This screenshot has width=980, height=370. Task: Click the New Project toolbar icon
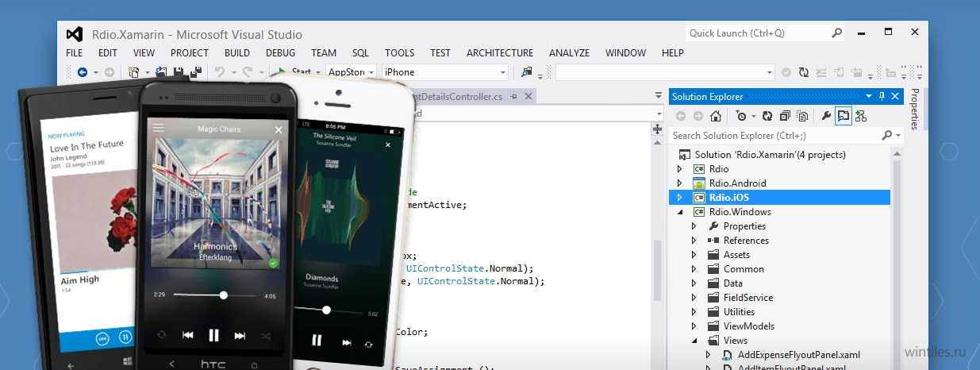(133, 72)
